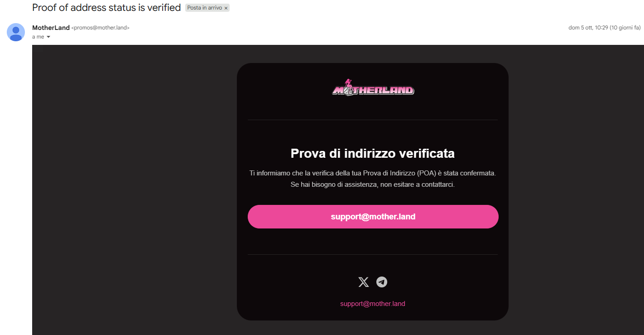Click the 'Prova di indirizzo verificata' heading

(373, 154)
